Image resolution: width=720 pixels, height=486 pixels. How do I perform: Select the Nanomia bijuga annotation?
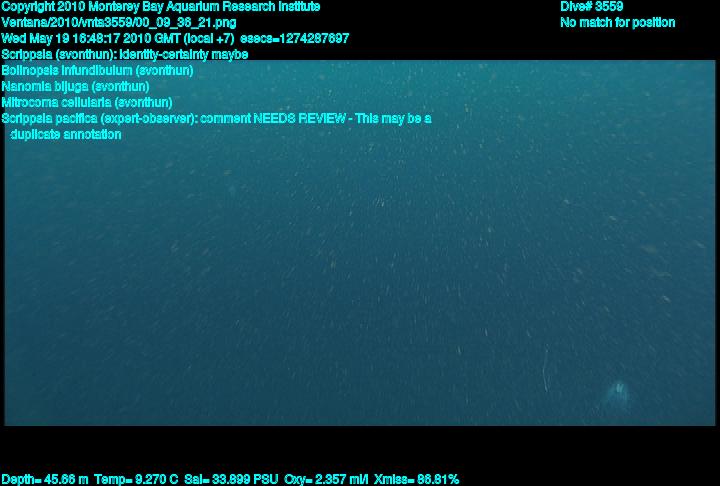coord(75,86)
